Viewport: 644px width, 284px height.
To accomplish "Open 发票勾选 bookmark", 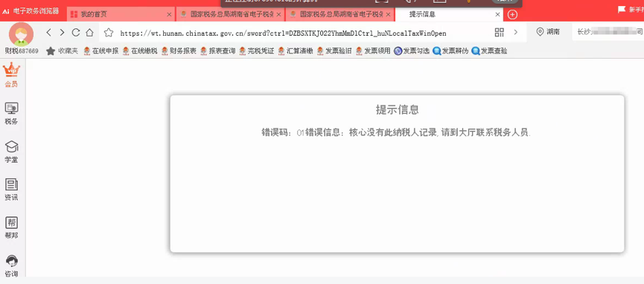I will (x=412, y=51).
